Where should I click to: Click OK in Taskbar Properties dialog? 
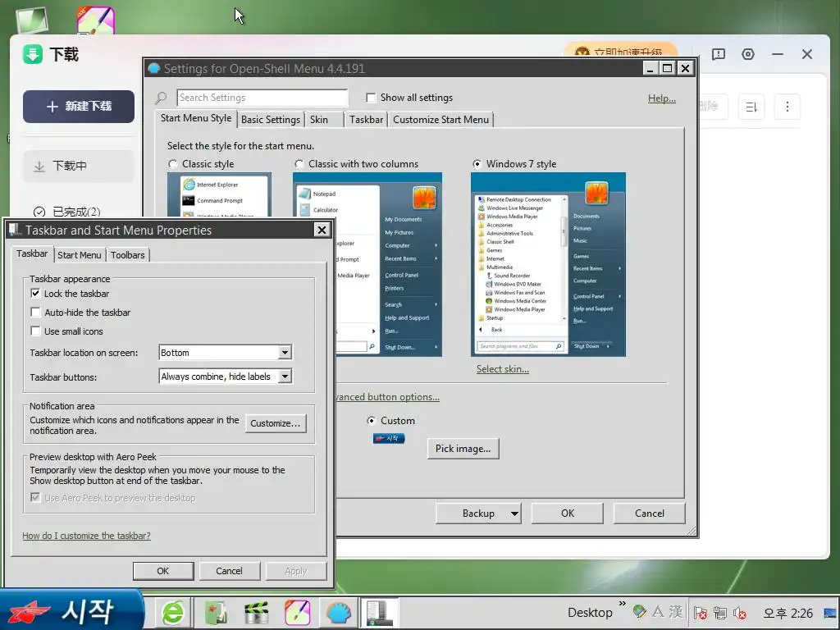pos(163,571)
